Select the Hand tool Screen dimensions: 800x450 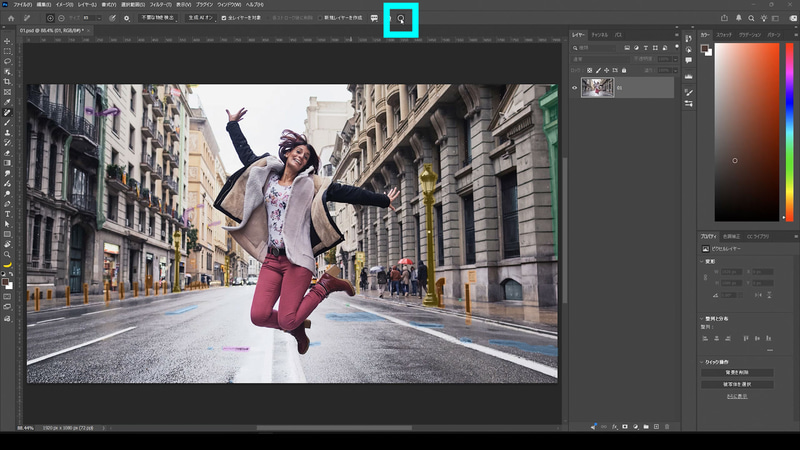7,244
